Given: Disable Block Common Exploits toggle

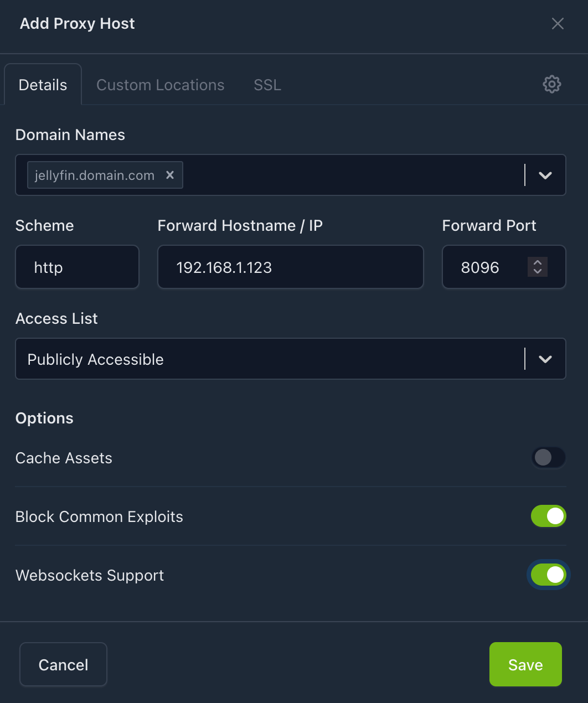Looking at the screenshot, I should click(548, 516).
